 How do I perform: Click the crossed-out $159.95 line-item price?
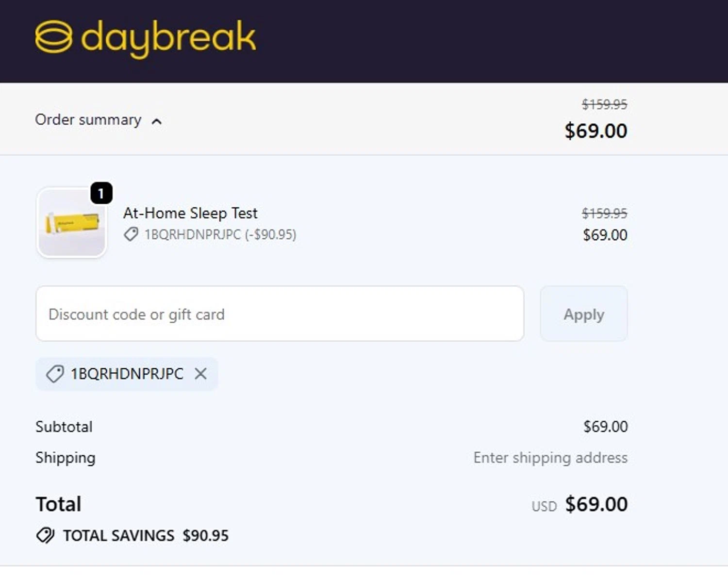pyautogui.click(x=604, y=213)
